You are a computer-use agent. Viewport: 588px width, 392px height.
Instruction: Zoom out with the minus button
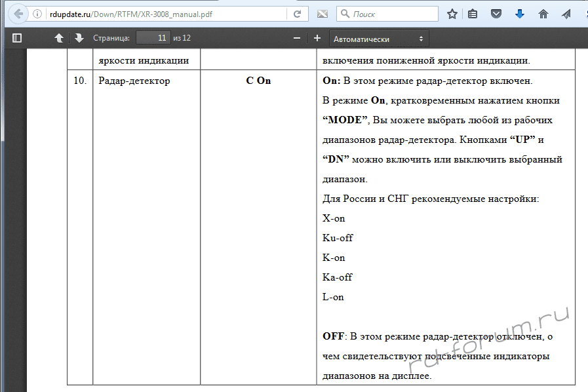(297, 38)
